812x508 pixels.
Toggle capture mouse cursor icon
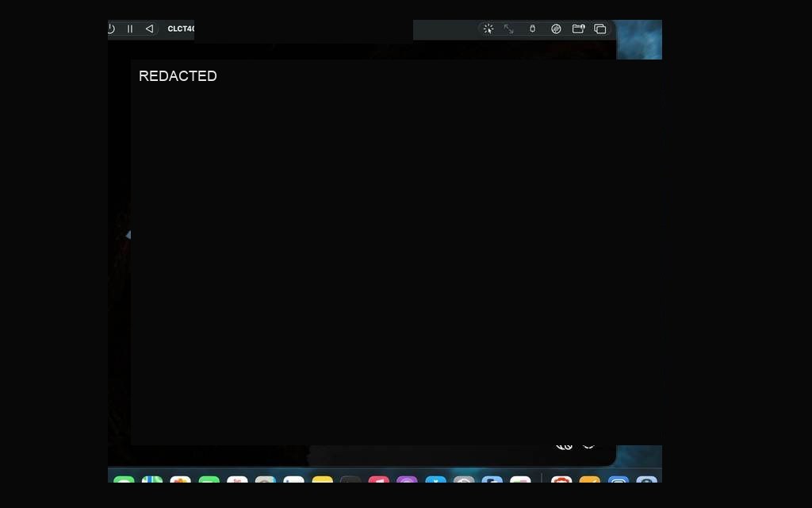[488, 29]
